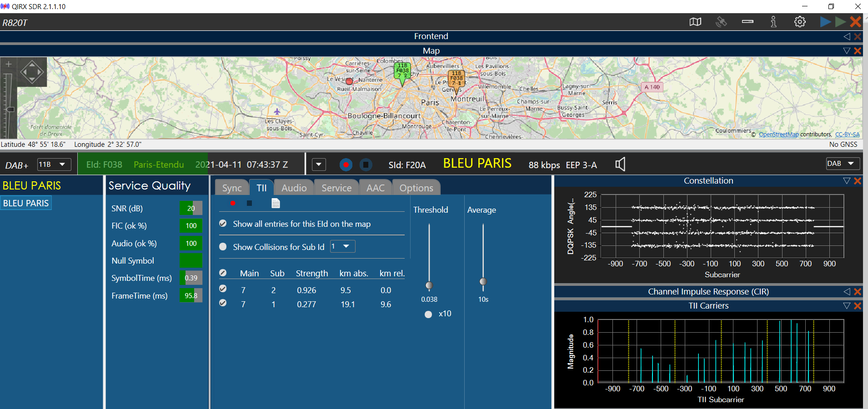Enable the x10 threshold multiplier
The height and width of the screenshot is (409, 868).
click(x=428, y=314)
